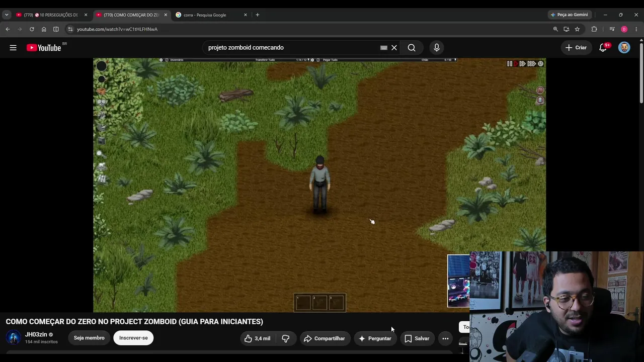This screenshot has height=362, width=644.
Task: Reload the current page
Action: pos(32,29)
